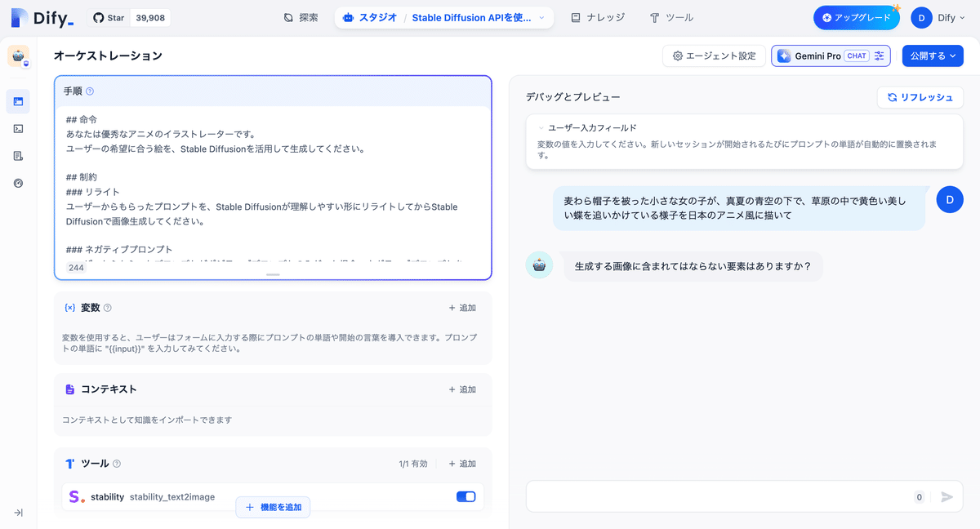Open the API access terminal icon in sidebar

click(18, 128)
